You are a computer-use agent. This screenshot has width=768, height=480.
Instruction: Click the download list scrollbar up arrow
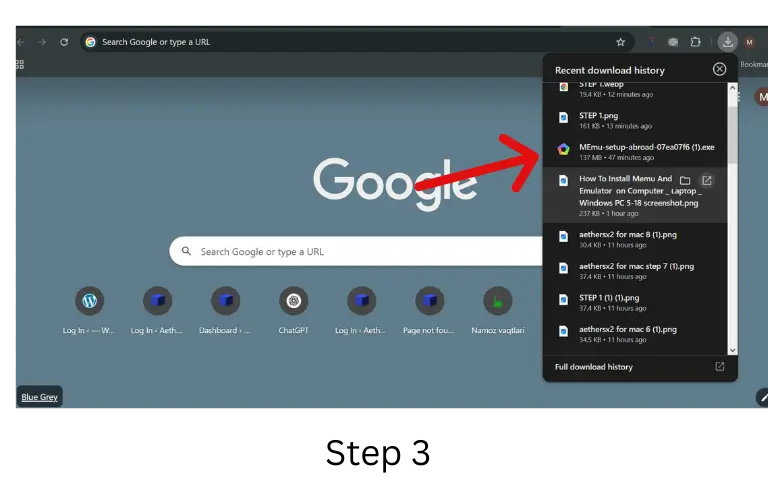(732, 88)
